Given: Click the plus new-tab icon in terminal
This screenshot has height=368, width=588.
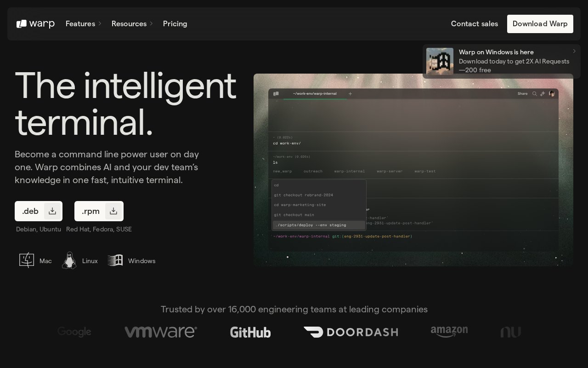Looking at the screenshot, I should point(350,94).
